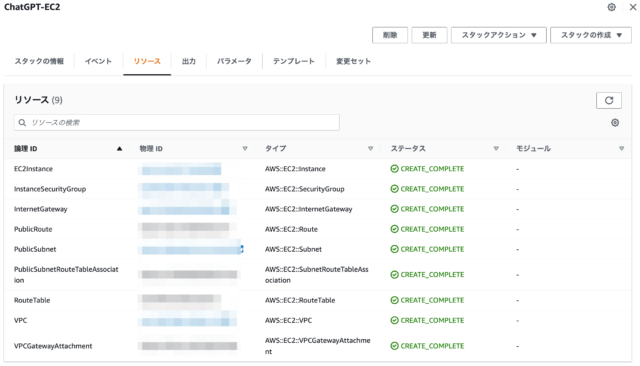Click CREATE_COMPLETE status for EC2Instance
This screenshot has height=366, width=640.
click(x=432, y=169)
